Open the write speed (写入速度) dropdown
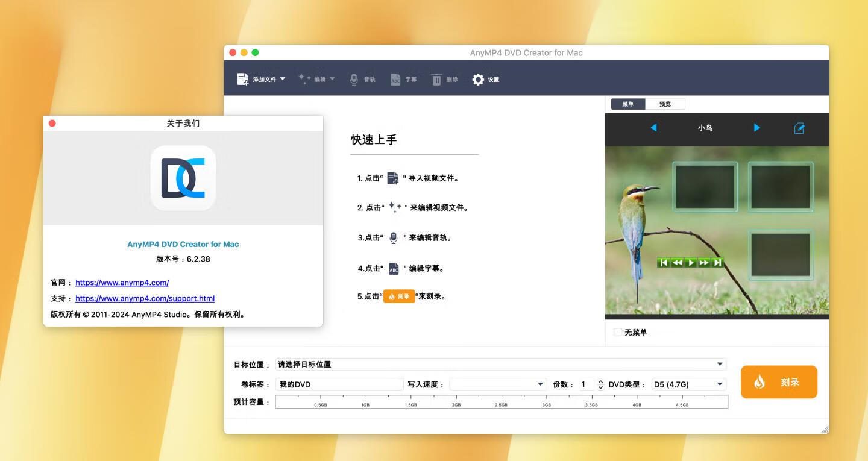Screen dimensions: 868x461 (x=540, y=384)
